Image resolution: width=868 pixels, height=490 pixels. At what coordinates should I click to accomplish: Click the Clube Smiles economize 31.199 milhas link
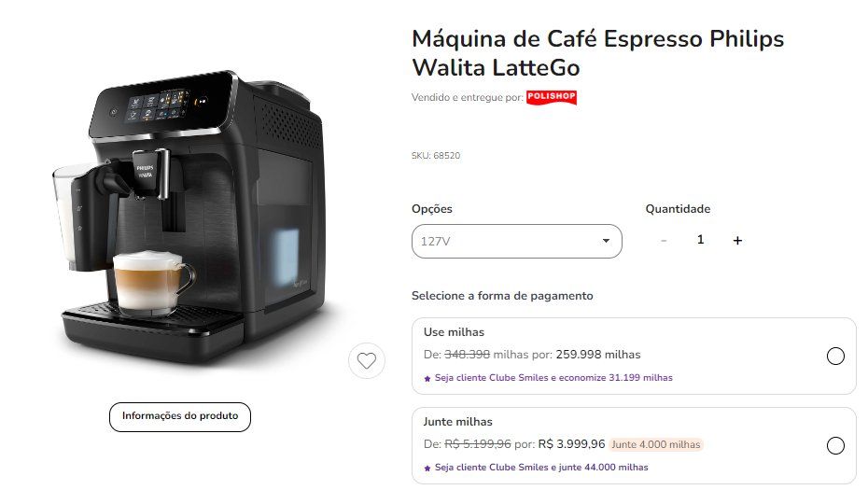553,378
